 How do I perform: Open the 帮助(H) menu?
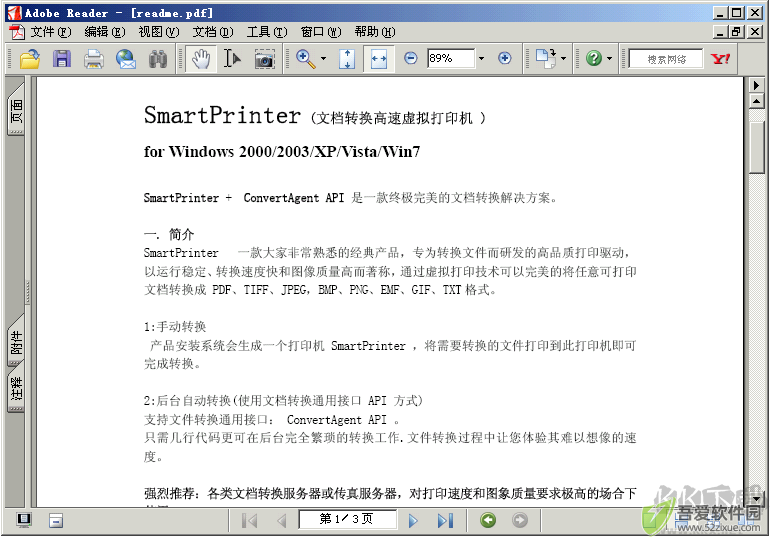[x=375, y=32]
